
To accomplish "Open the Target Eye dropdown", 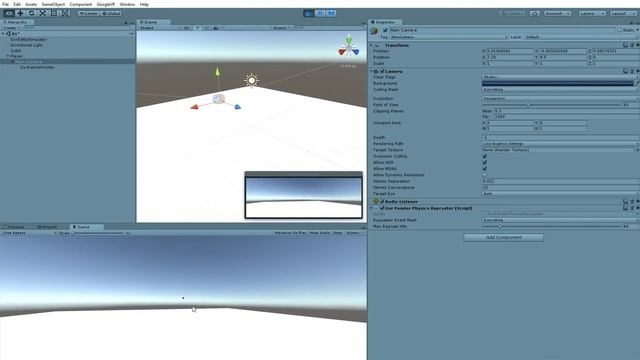I will (560, 193).
